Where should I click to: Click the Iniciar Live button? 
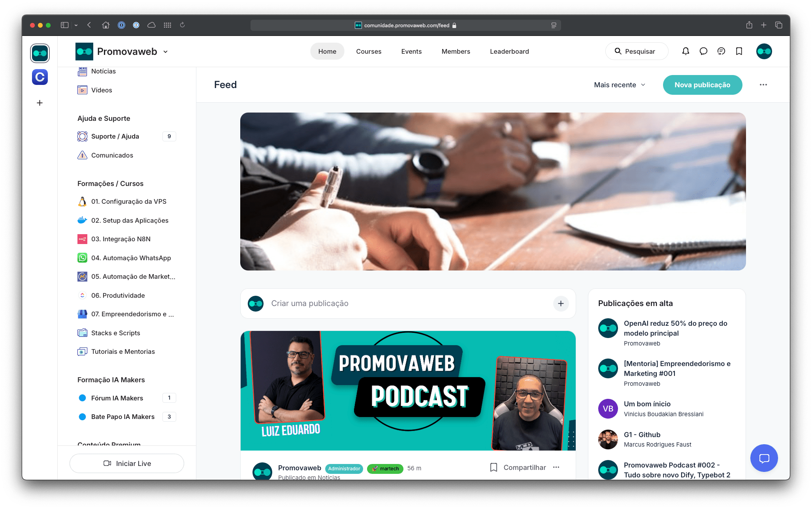[x=126, y=463]
